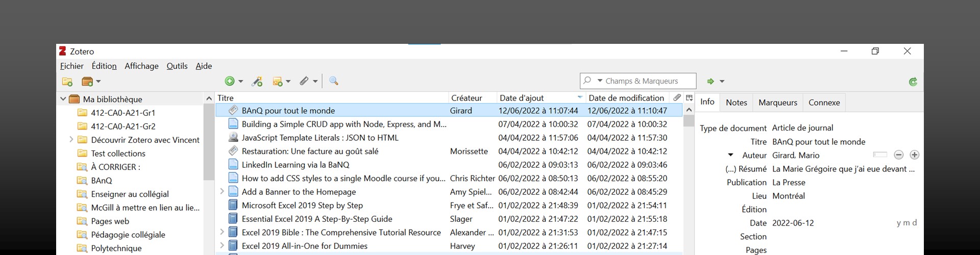The width and height of the screenshot is (980, 255).
Task: Click the Add Attachment paperclip icon
Action: coord(304,81)
